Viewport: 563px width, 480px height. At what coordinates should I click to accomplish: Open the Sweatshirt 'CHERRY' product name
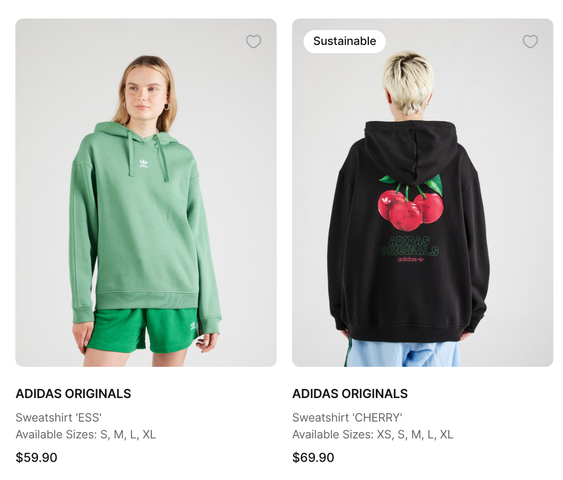[347, 418]
